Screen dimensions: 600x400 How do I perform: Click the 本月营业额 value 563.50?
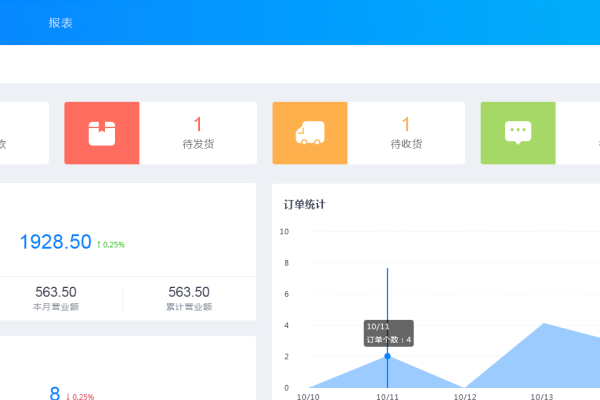[56, 292]
